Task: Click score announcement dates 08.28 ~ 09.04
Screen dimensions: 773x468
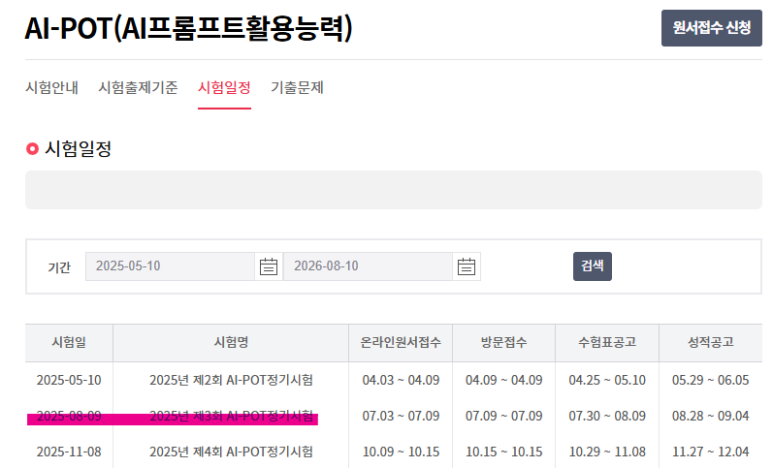Action: pyautogui.click(x=710, y=416)
